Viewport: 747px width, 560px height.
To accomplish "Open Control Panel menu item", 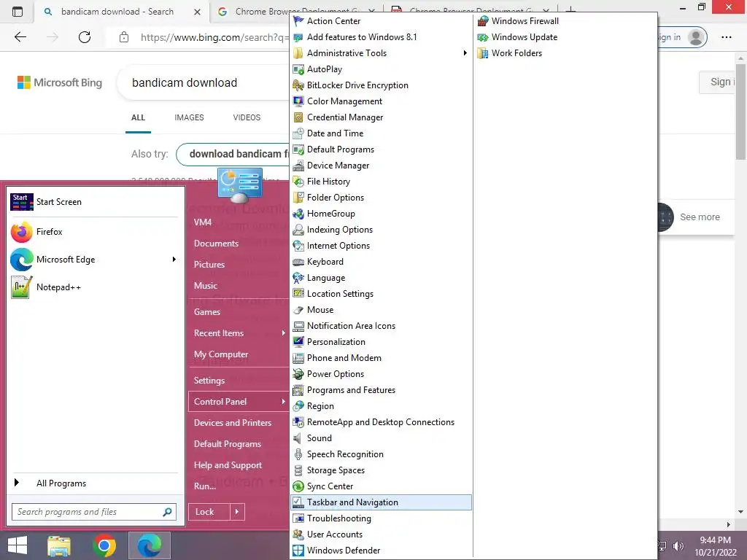I will (x=239, y=402).
